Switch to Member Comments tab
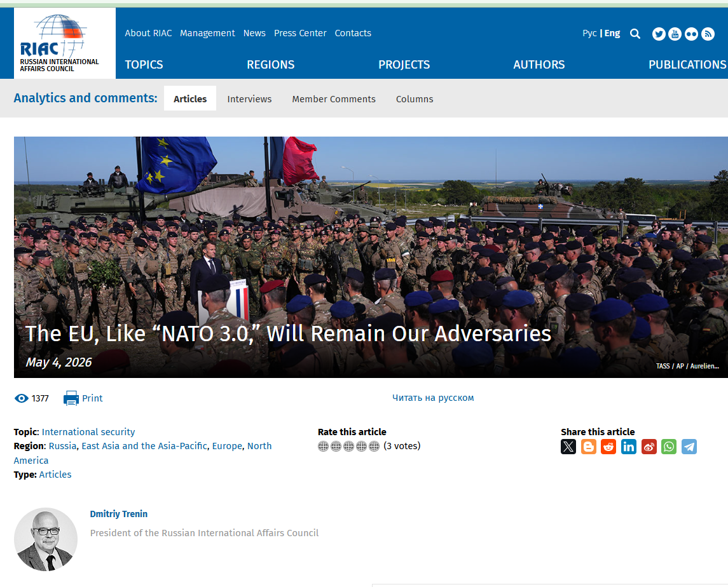Screen dimensions: 728x587 334,99
